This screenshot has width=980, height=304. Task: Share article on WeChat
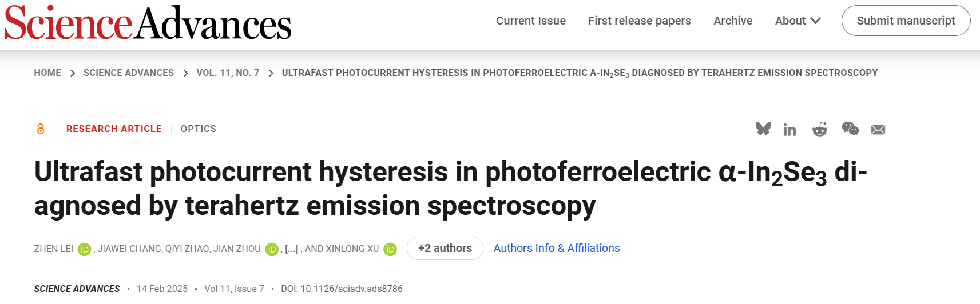[x=850, y=129]
